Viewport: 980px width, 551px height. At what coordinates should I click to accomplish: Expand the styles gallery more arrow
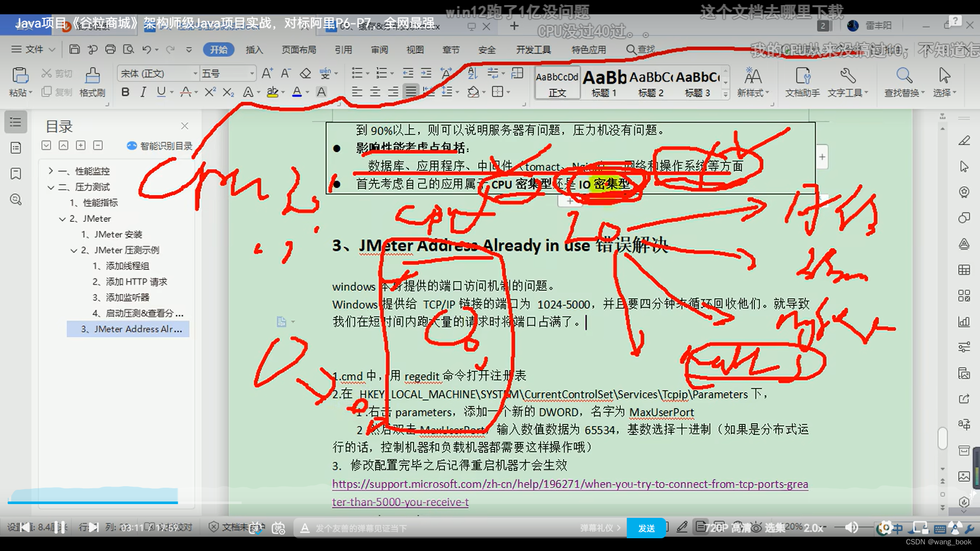coord(725,94)
